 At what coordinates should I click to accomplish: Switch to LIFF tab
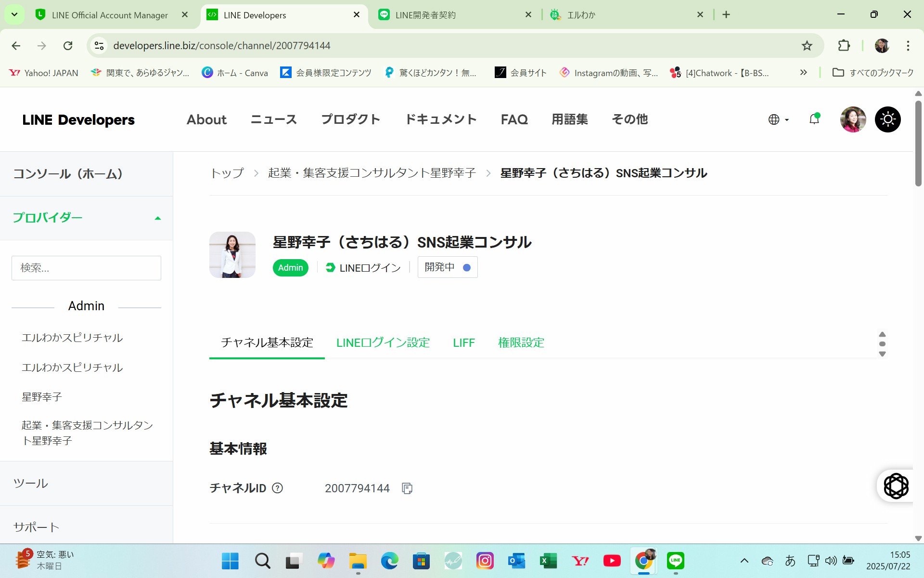[x=464, y=342]
